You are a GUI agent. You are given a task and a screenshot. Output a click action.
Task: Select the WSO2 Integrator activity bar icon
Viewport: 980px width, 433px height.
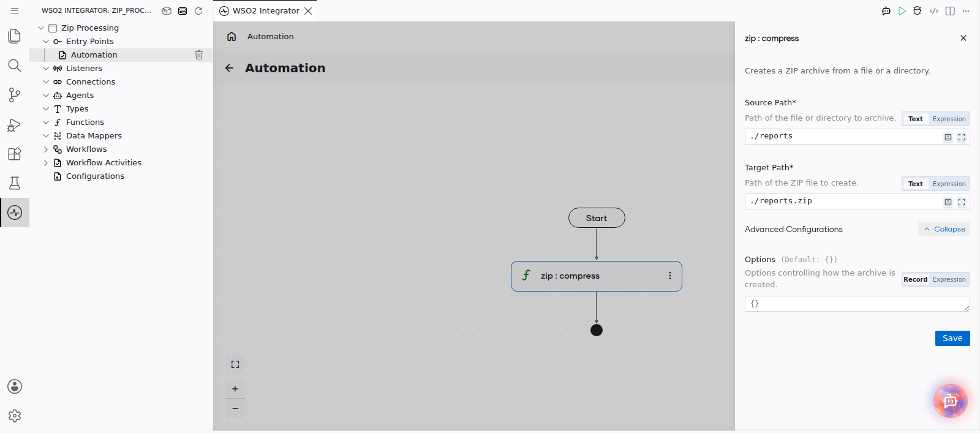click(x=15, y=213)
